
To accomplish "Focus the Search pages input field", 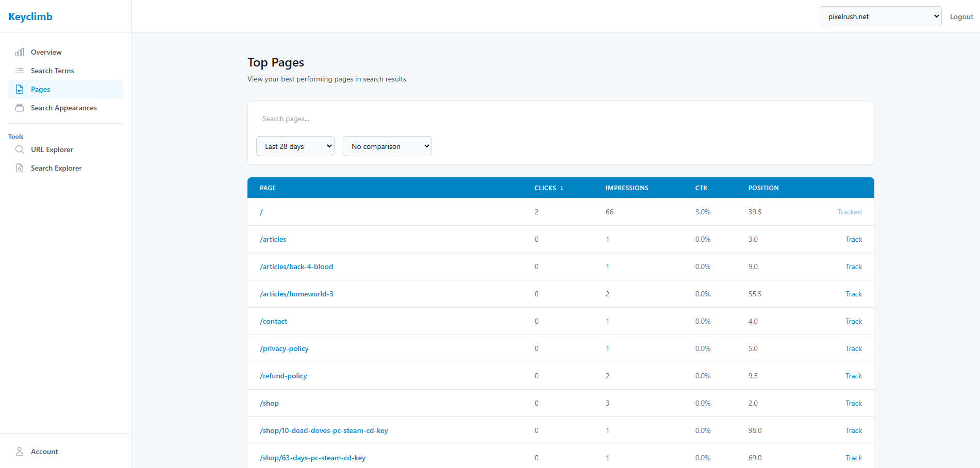I will 561,119.
